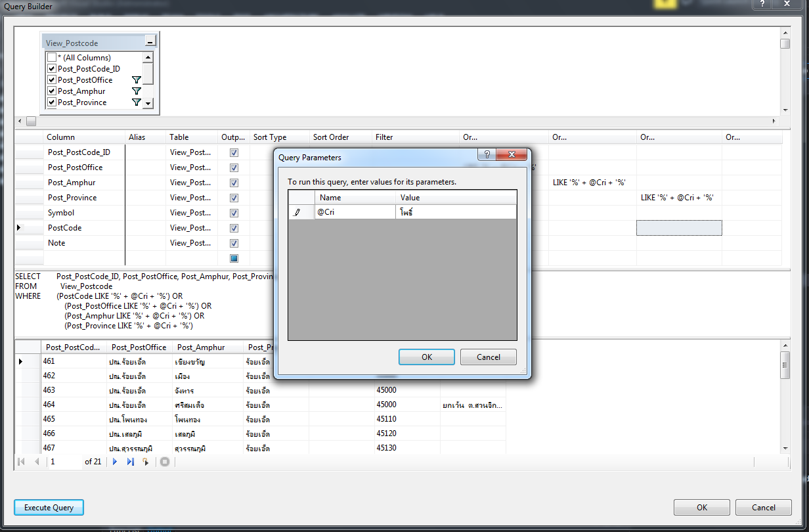The height and width of the screenshot is (532, 809).
Task: Go to the next results record
Action: click(115, 462)
